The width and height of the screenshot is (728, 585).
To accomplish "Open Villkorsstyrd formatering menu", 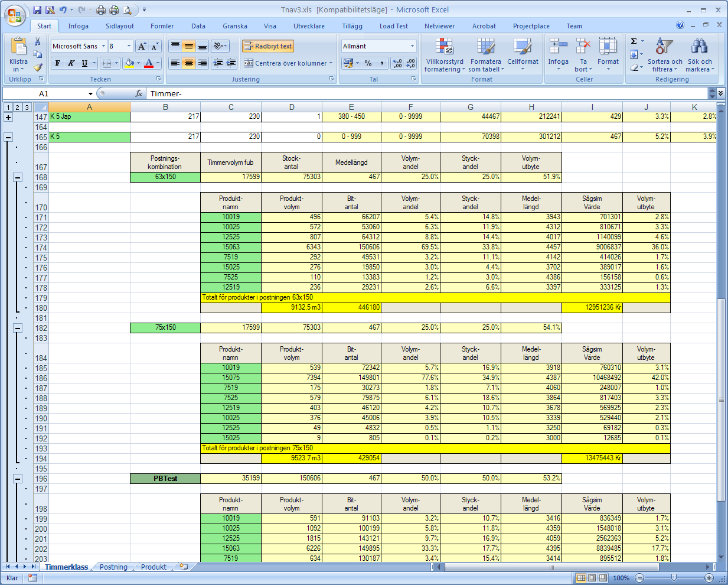I will 445,54.
